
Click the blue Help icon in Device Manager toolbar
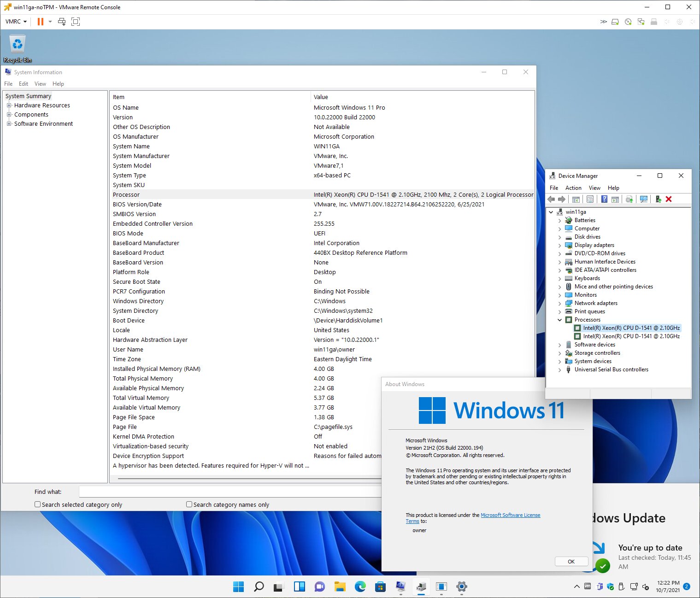pos(604,199)
